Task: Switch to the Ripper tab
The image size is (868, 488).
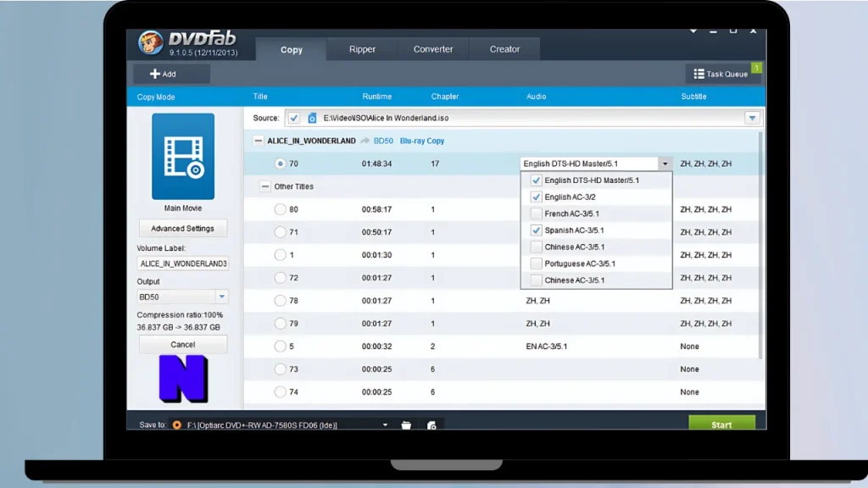Action: [x=362, y=49]
